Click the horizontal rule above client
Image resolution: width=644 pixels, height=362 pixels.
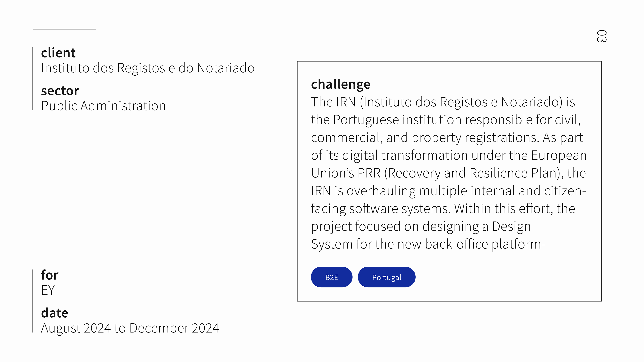click(x=64, y=29)
